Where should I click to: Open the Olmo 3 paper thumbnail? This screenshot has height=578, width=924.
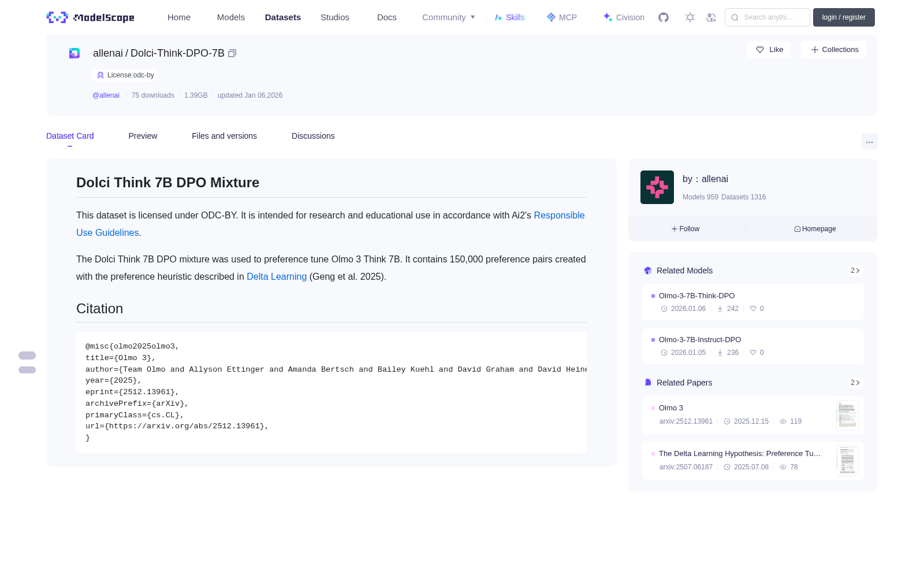(847, 415)
